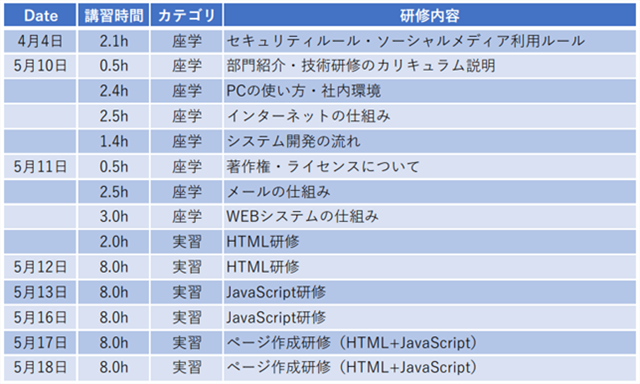640x384 pixels.
Task: Select the 講習時間 header cell
Action: (x=113, y=16)
